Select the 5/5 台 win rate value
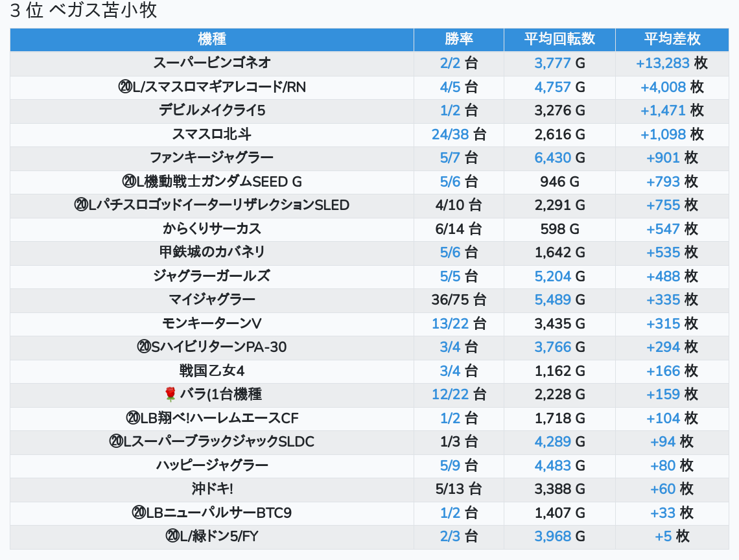Screen dimensions: 739x560 tap(458, 275)
